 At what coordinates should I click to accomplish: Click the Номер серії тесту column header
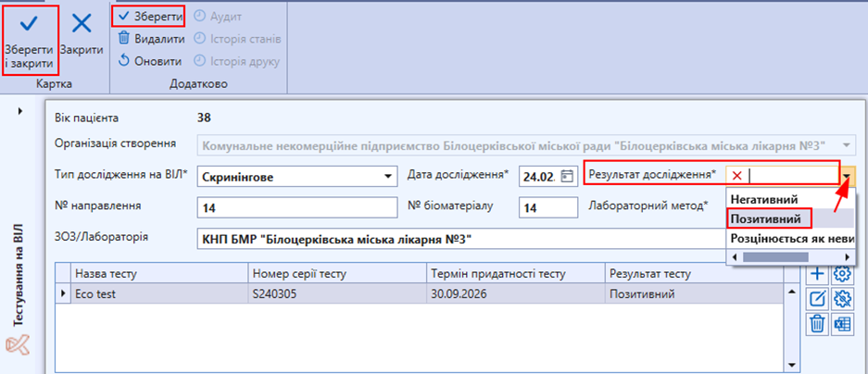coord(337,273)
